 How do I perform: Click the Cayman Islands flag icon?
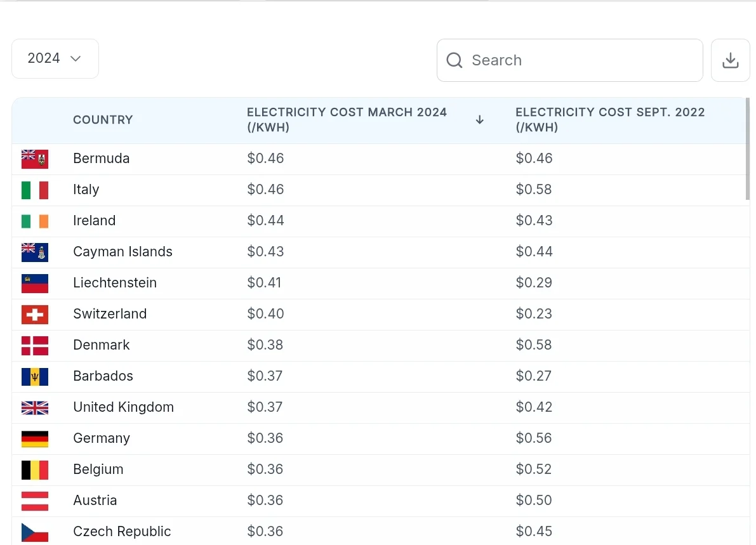click(35, 252)
